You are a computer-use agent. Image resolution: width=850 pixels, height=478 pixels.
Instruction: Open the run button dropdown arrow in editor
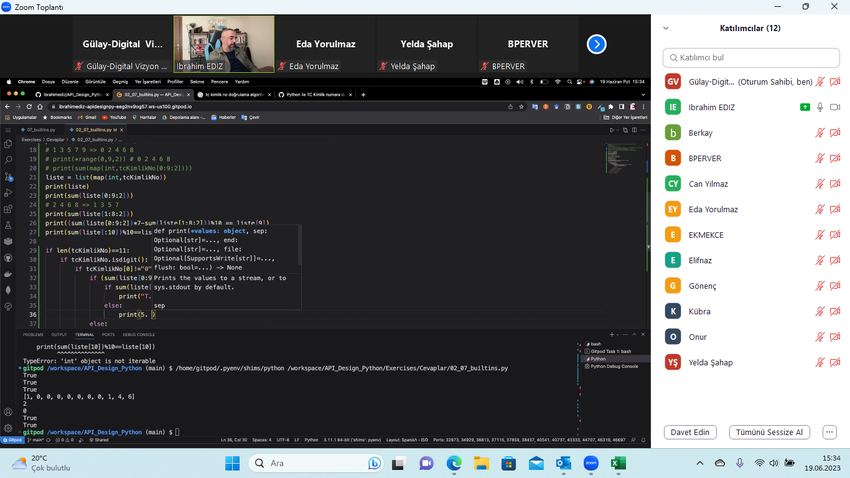tap(617, 130)
